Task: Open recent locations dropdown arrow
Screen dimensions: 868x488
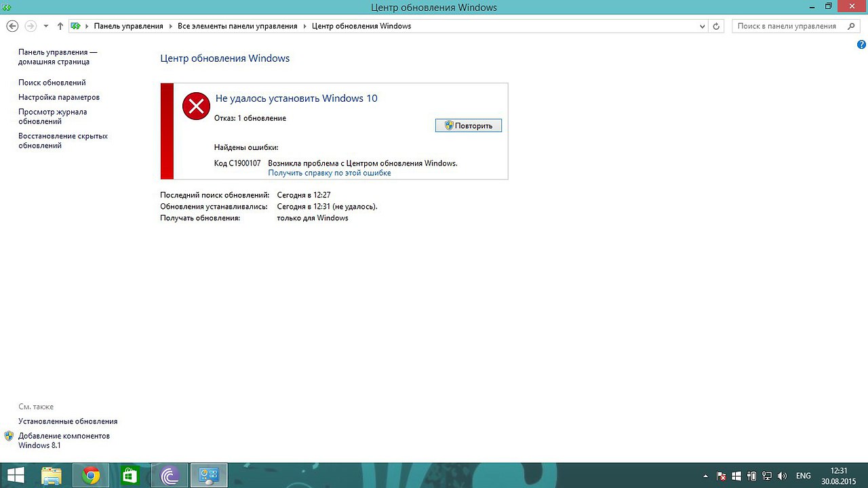Action: click(x=46, y=26)
